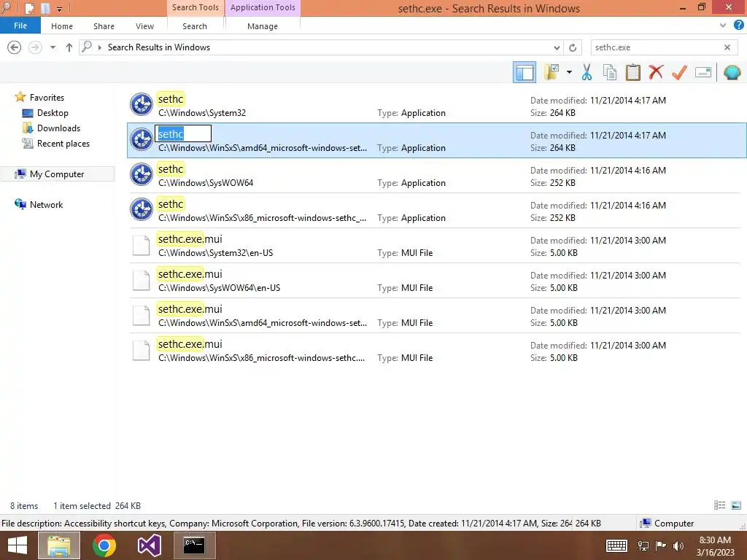Open the folder options icon in toolbar
The height and width of the screenshot is (560, 747).
tap(551, 72)
